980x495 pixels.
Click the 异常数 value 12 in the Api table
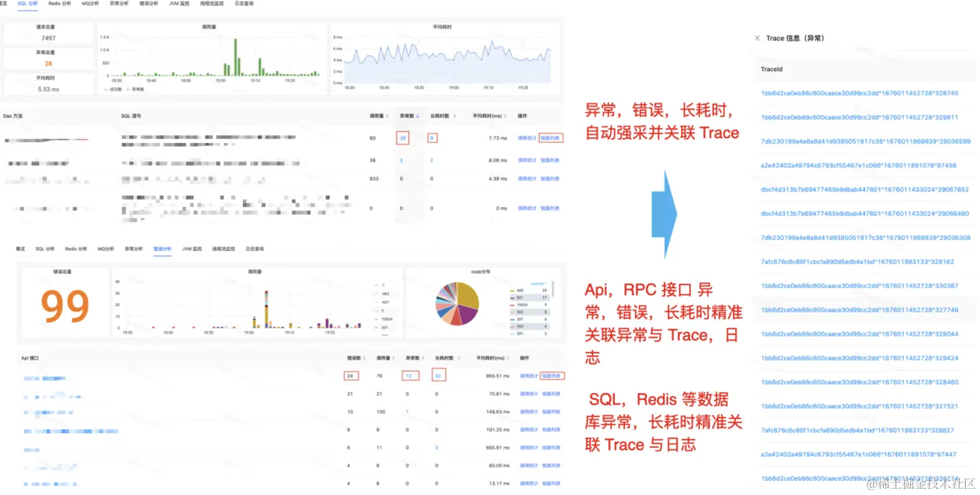tap(410, 375)
